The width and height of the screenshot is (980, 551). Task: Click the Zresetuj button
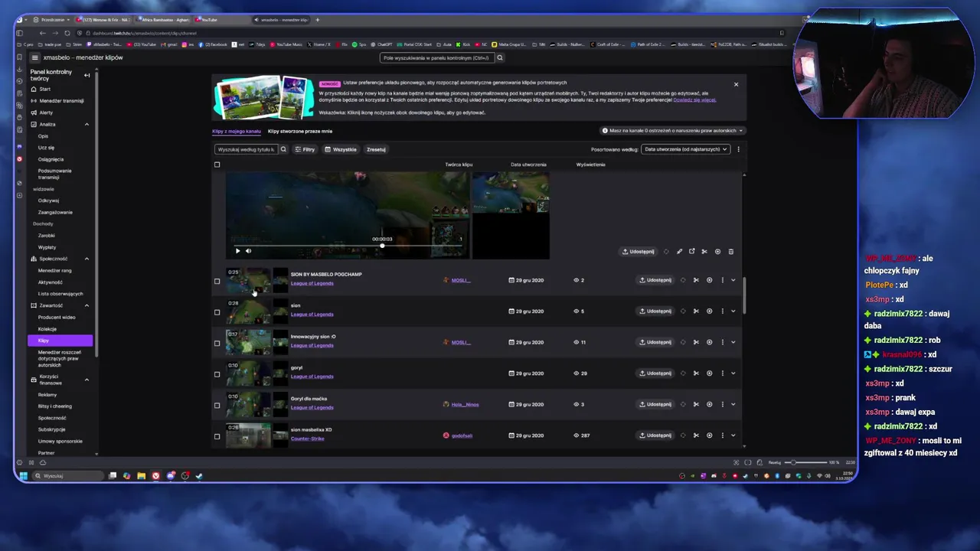(x=376, y=149)
